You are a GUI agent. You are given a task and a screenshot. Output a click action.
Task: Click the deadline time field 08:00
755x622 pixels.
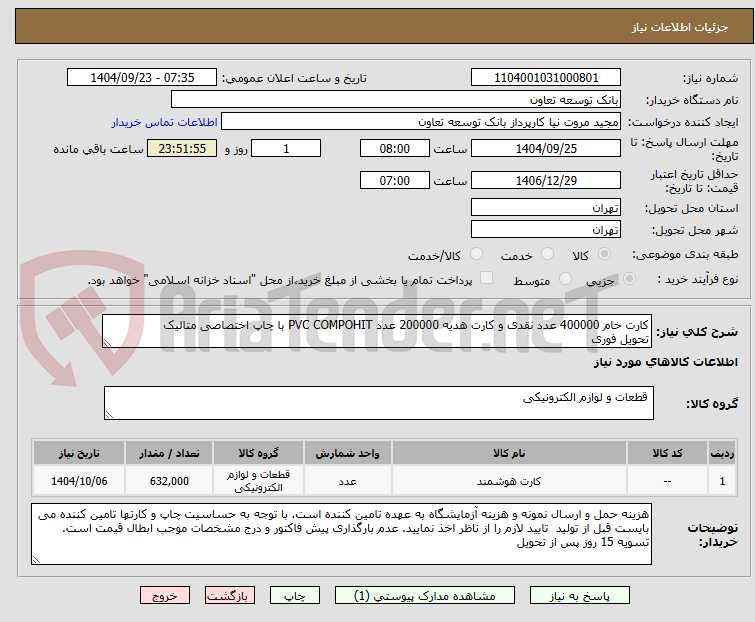pyautogui.click(x=394, y=148)
